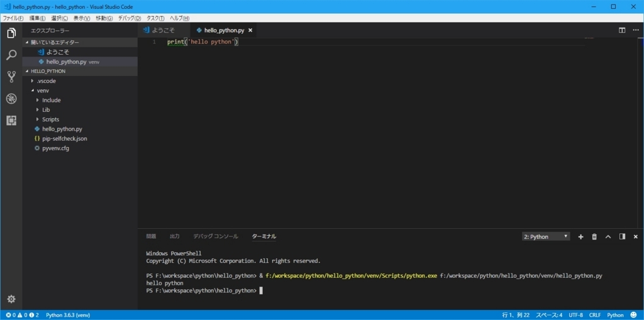Close the terminal panel
Viewport: 644px width, 320px height.
[x=635, y=236]
